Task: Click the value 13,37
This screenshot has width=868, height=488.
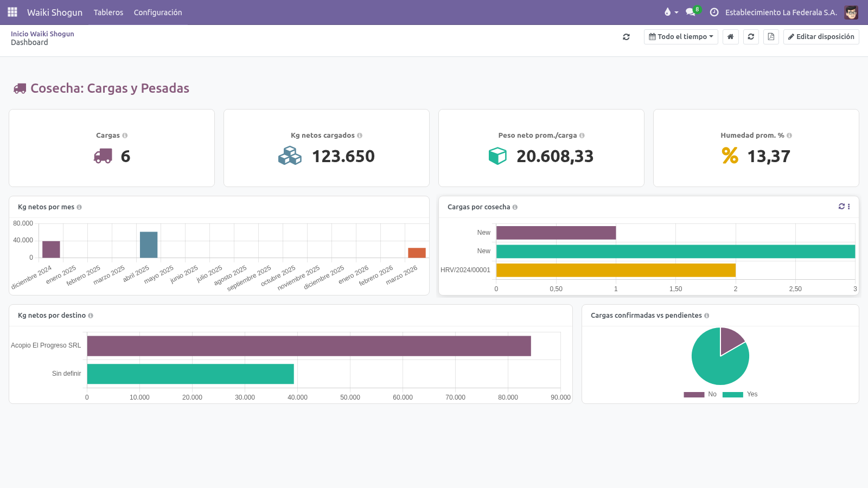Action: (769, 156)
